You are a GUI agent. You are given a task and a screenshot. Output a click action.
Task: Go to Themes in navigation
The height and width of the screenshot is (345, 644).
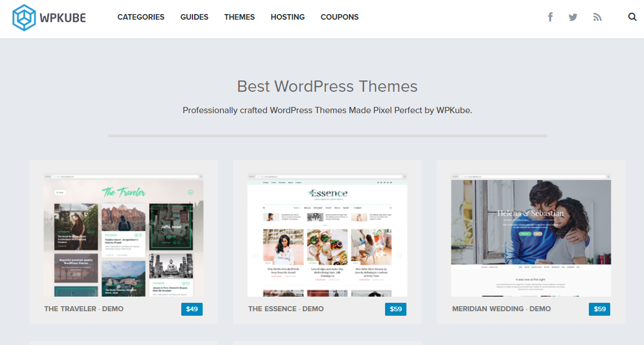coord(239,17)
